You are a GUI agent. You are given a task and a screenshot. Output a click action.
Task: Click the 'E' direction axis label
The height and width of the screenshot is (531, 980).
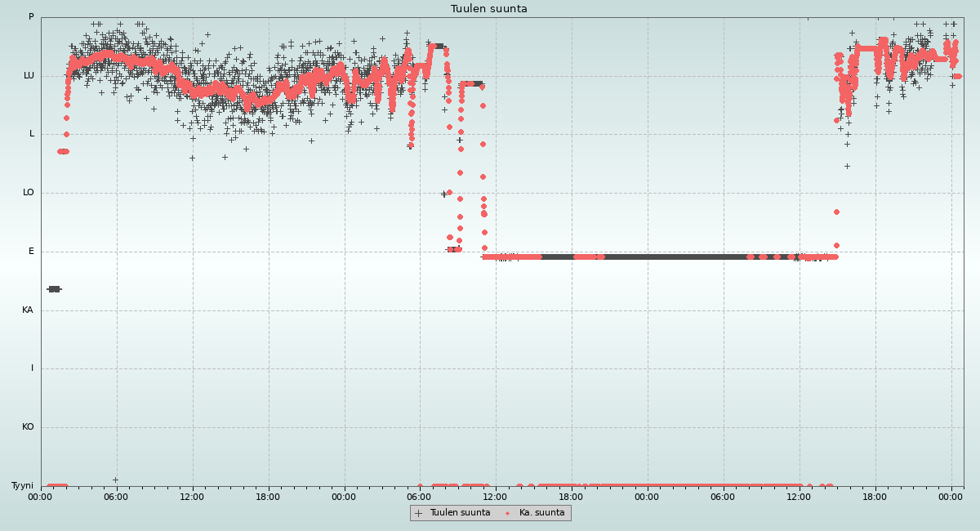pyautogui.click(x=32, y=252)
